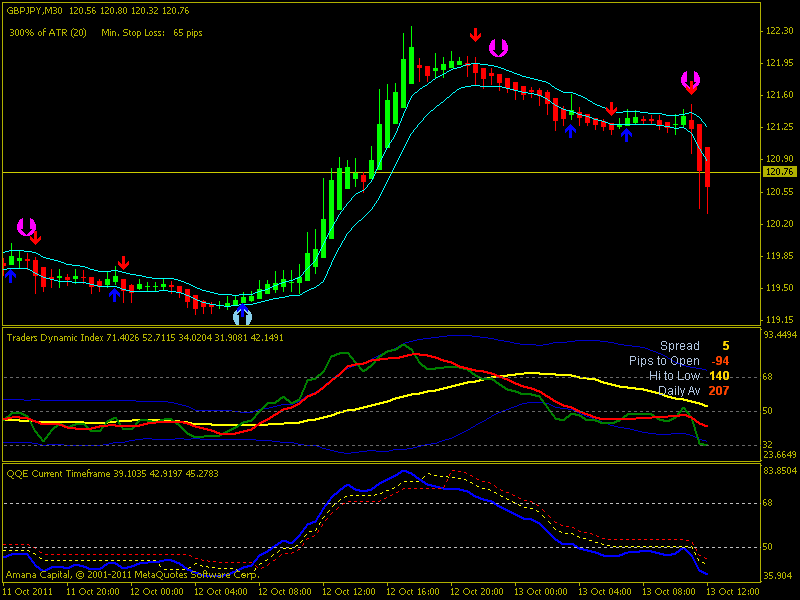Select the magenta circular arrow above the final sell-off
The image size is (800, 600).
pyautogui.click(x=690, y=79)
